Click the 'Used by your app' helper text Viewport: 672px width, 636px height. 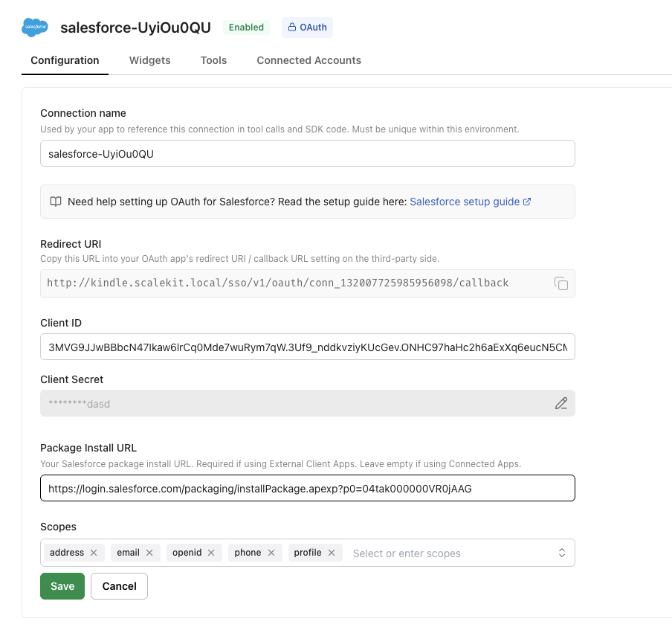point(280,129)
